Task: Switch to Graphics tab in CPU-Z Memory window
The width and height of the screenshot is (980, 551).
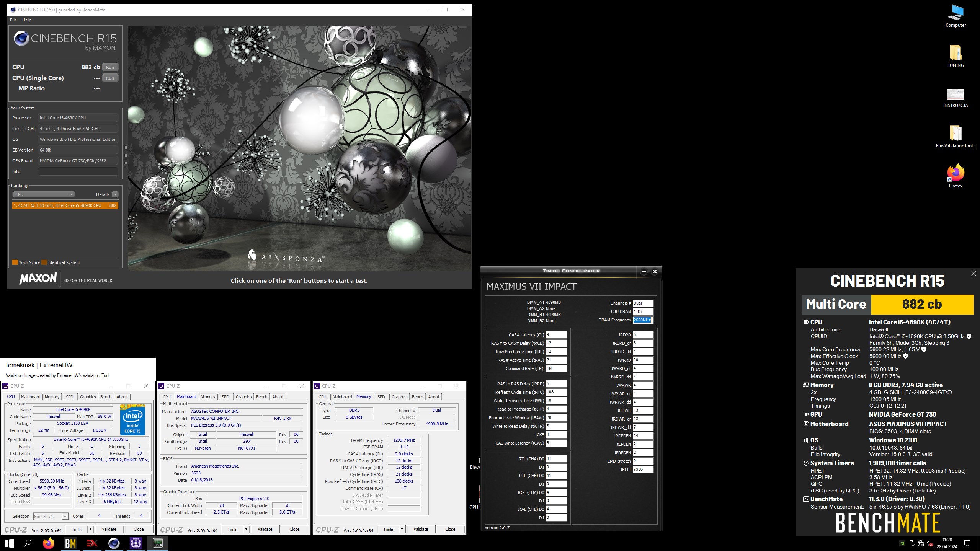Action: click(x=400, y=397)
